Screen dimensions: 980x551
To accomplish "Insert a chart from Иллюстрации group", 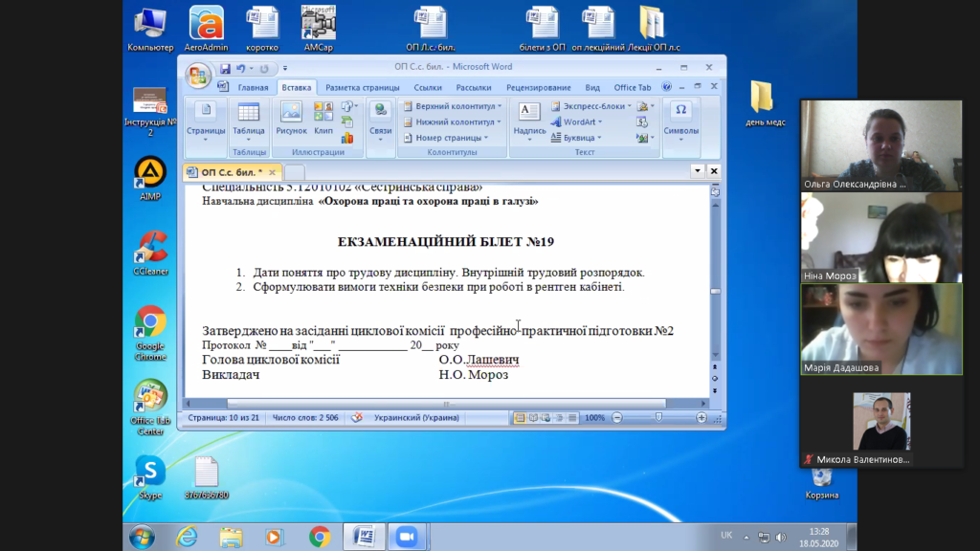I will pyautogui.click(x=347, y=138).
